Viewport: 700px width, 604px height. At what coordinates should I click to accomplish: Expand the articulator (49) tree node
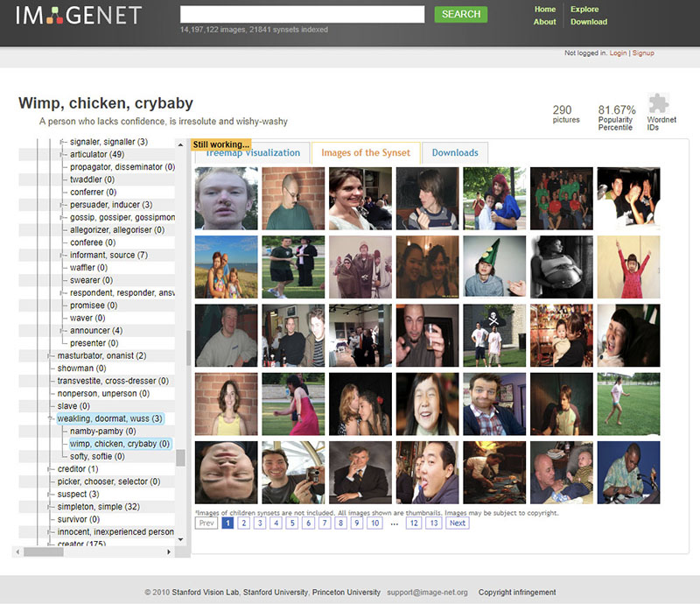(x=62, y=155)
